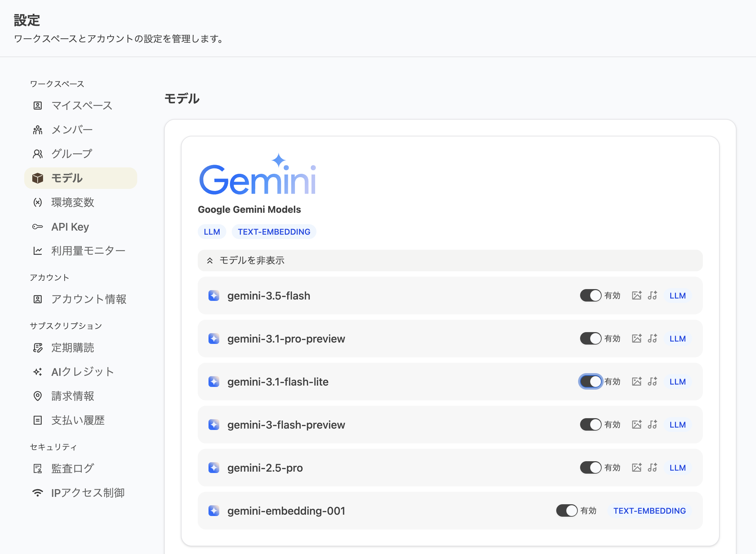Image resolution: width=756 pixels, height=554 pixels.
Task: Click the gemini-3.5-flash model icon
Action: [214, 295]
